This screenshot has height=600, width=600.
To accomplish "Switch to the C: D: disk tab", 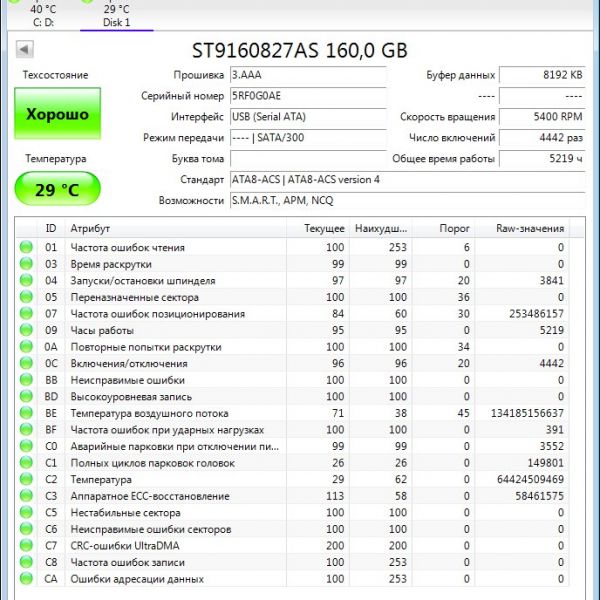I will pyautogui.click(x=43, y=15).
